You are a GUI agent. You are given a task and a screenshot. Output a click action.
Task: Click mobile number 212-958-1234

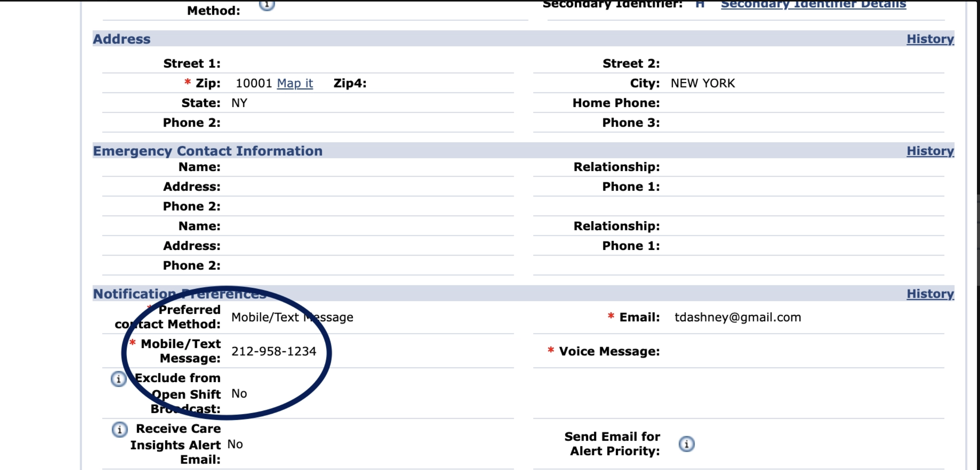tap(274, 351)
